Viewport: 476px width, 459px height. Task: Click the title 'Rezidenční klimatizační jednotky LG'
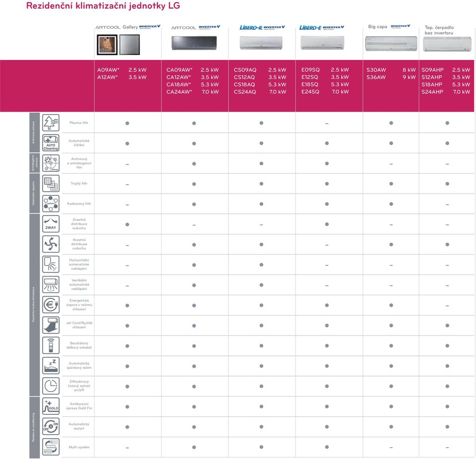tap(103, 6)
